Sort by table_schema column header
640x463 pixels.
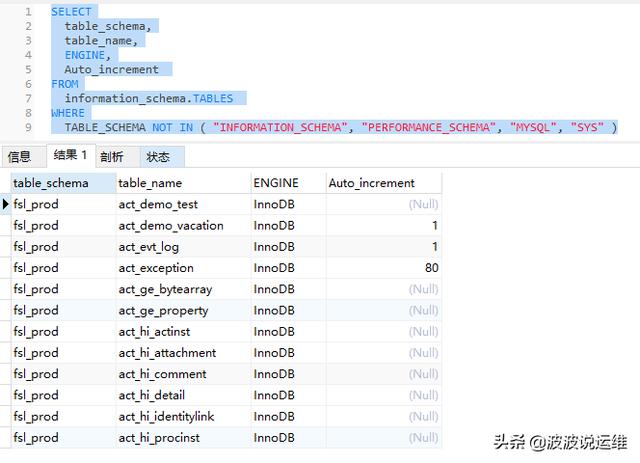(x=63, y=183)
